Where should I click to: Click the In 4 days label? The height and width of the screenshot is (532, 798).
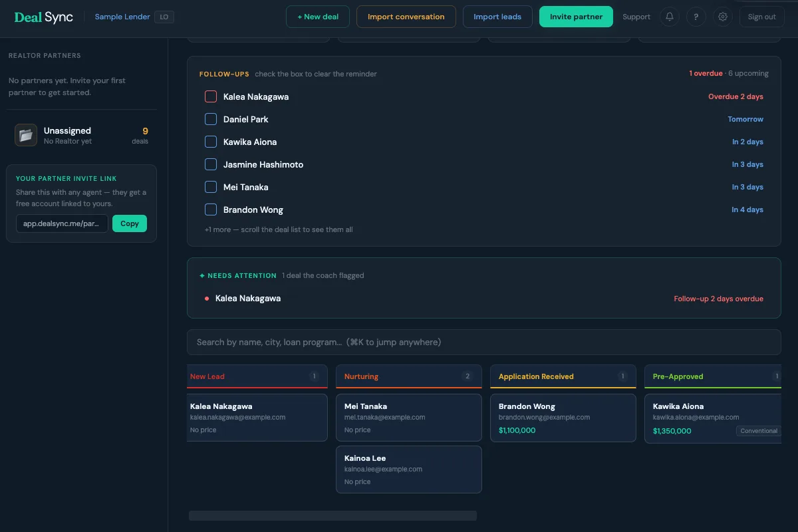pyautogui.click(x=747, y=209)
